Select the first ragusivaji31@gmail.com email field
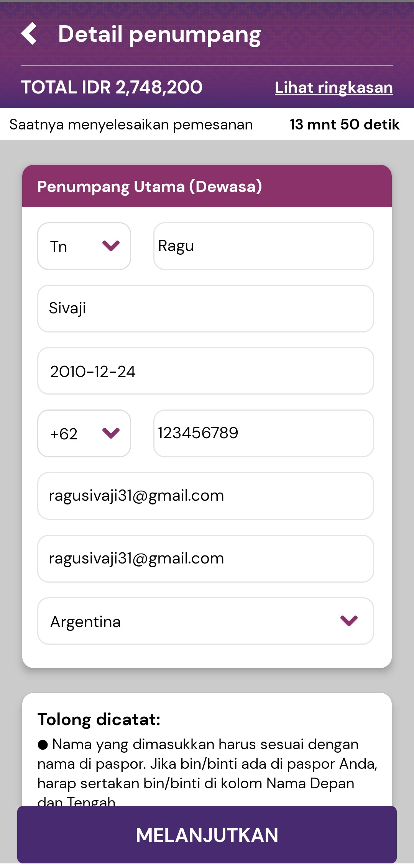The image size is (414, 868). (205, 496)
